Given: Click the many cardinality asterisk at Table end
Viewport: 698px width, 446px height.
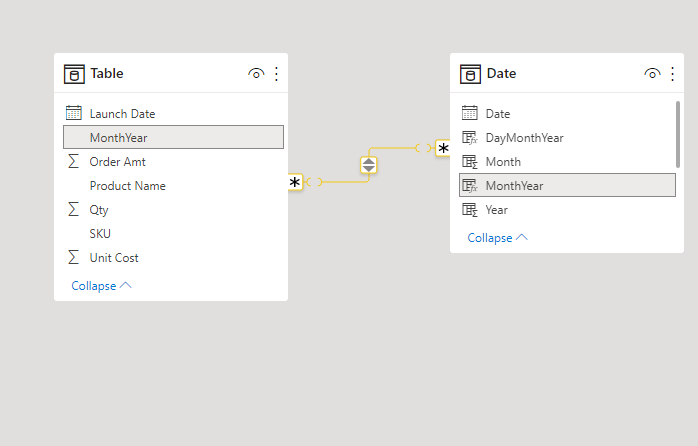Looking at the screenshot, I should click(x=295, y=182).
